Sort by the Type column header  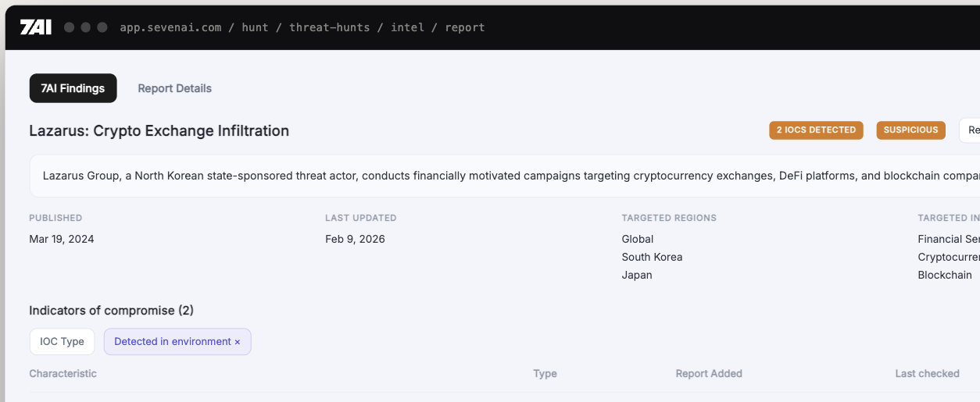(545, 374)
